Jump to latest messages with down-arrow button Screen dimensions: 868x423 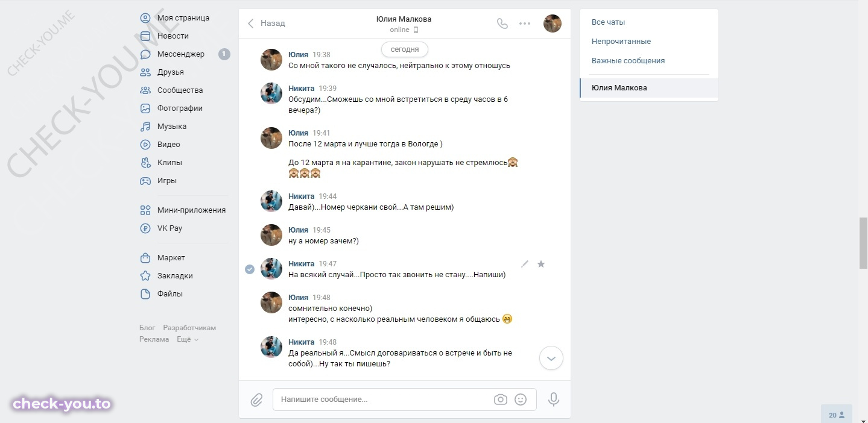tap(551, 358)
